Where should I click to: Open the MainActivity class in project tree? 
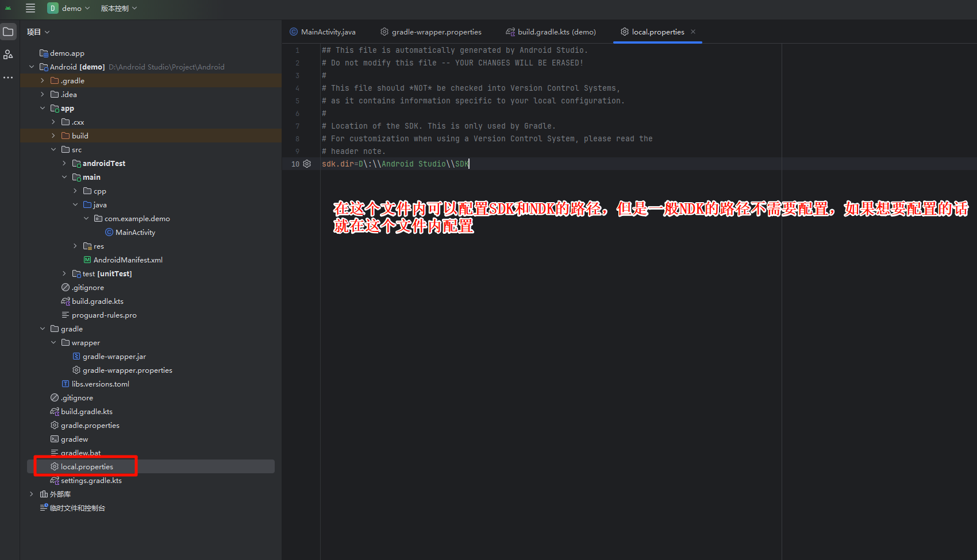(135, 233)
